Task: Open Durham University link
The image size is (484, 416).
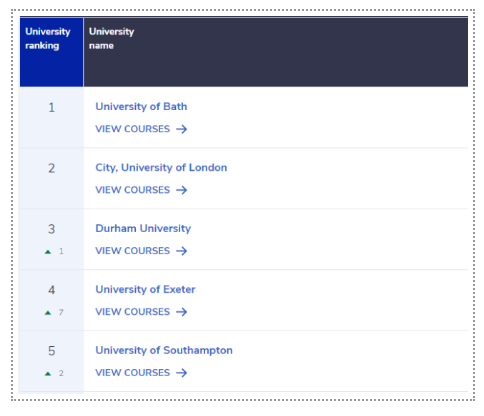Action: tap(143, 229)
